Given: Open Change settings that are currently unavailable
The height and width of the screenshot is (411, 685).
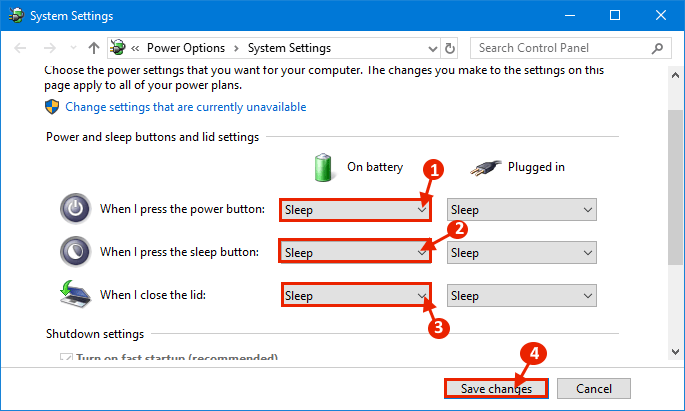Looking at the screenshot, I should [186, 107].
